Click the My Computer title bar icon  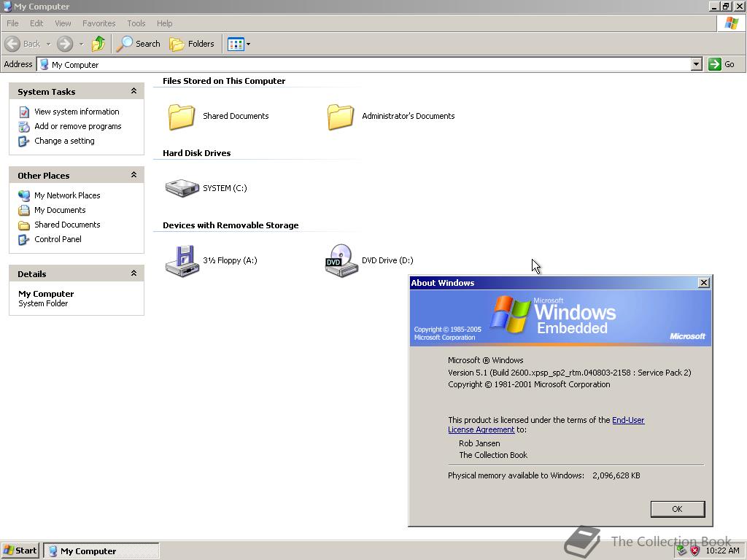[x=7, y=6]
